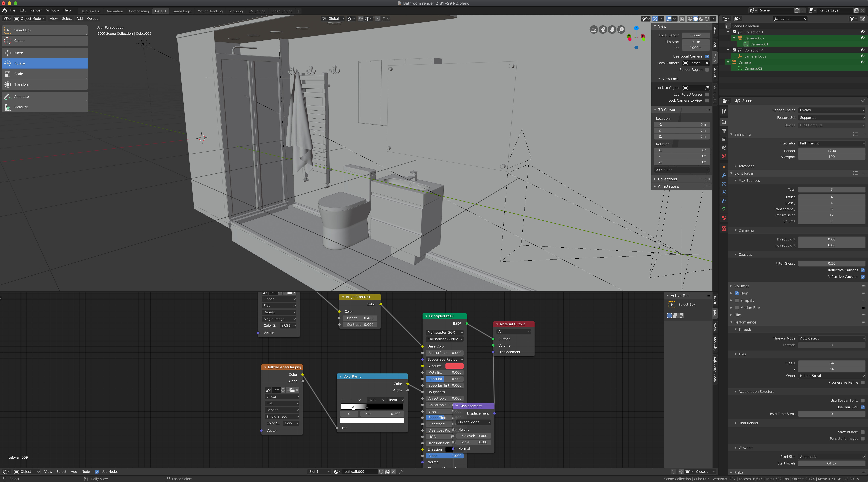Adjust the Specular slider on Principled BSDF
The image size is (868, 482).
444,379
